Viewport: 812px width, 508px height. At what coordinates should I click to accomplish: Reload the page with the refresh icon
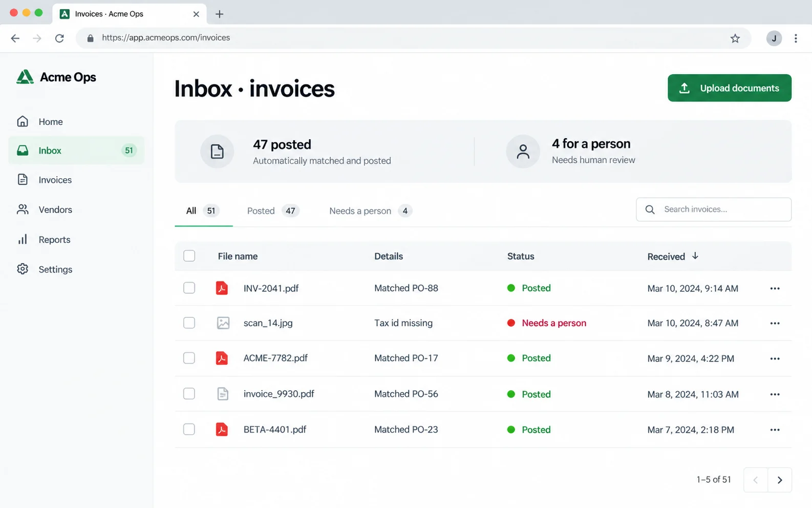tap(60, 38)
